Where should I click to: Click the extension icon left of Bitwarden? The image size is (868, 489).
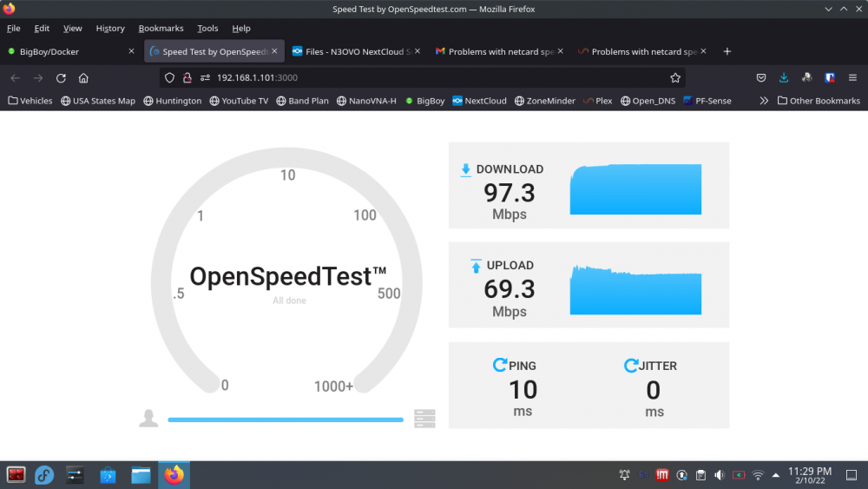click(806, 78)
